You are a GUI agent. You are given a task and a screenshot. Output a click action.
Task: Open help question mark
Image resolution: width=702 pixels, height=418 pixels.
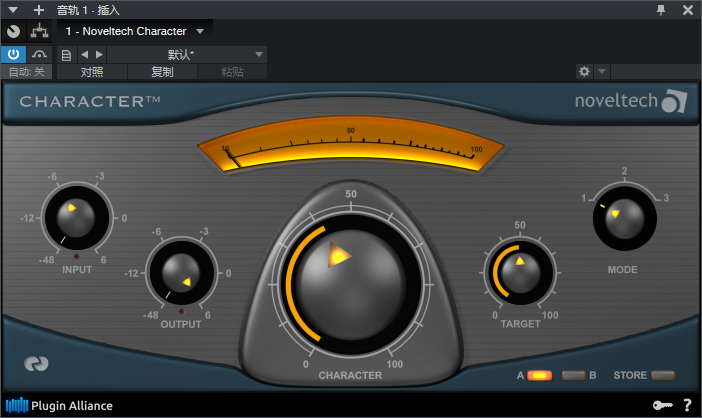point(687,405)
